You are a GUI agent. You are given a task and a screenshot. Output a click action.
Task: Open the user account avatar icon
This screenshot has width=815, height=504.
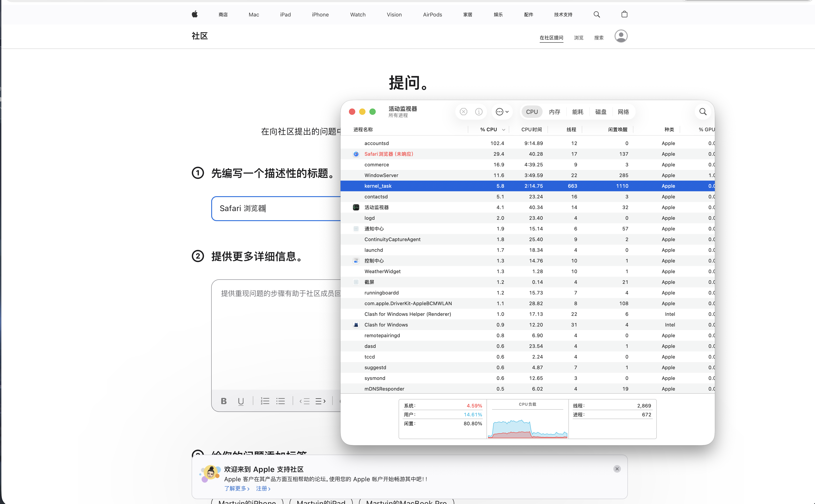pyautogui.click(x=620, y=36)
